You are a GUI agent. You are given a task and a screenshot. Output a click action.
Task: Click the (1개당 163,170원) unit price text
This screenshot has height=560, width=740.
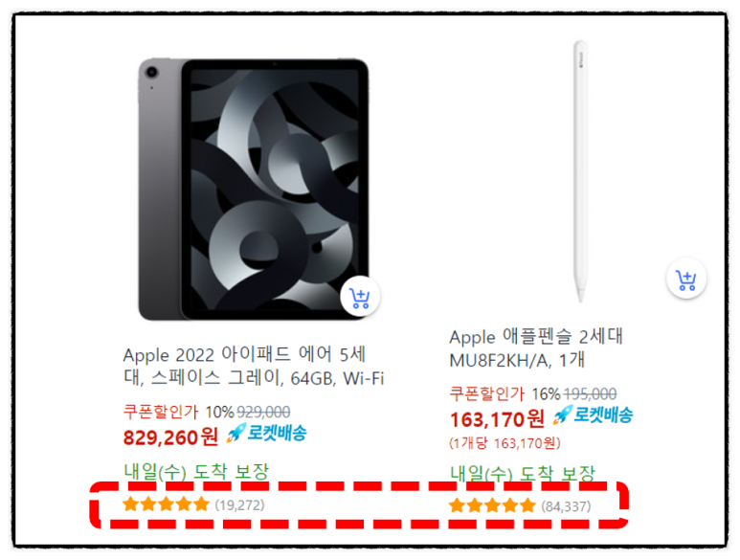[505, 443]
